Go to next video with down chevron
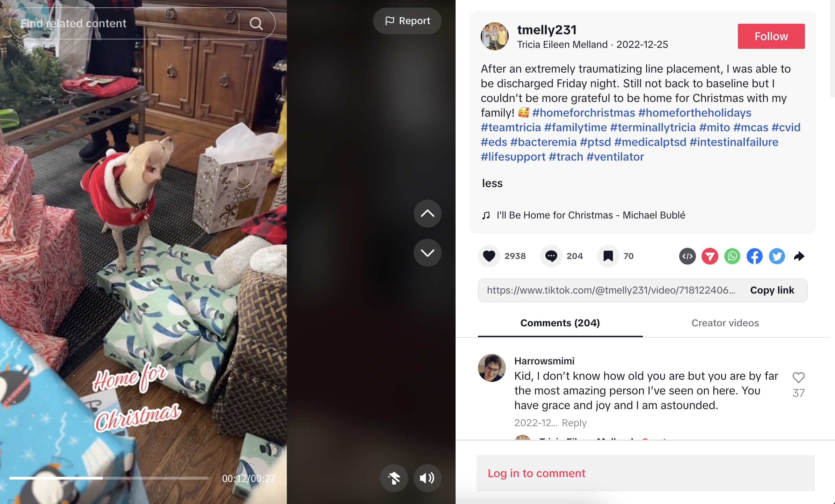The width and height of the screenshot is (835, 504). (427, 253)
